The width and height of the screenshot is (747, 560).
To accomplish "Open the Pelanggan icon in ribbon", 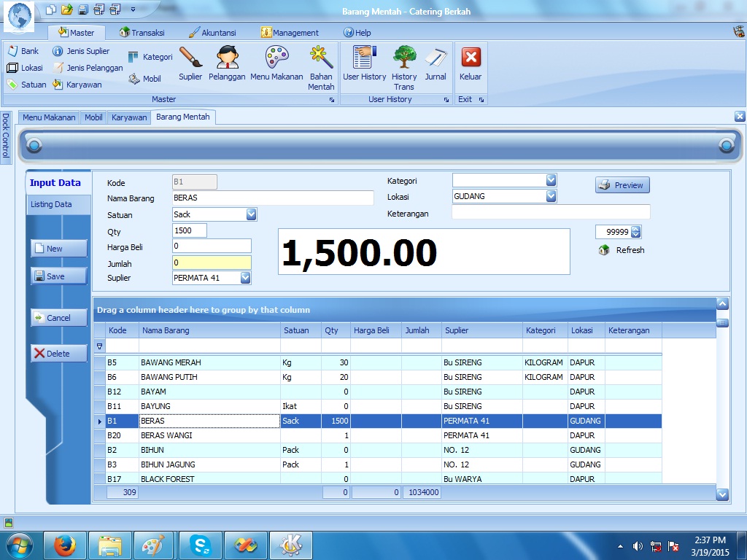I will (x=227, y=63).
